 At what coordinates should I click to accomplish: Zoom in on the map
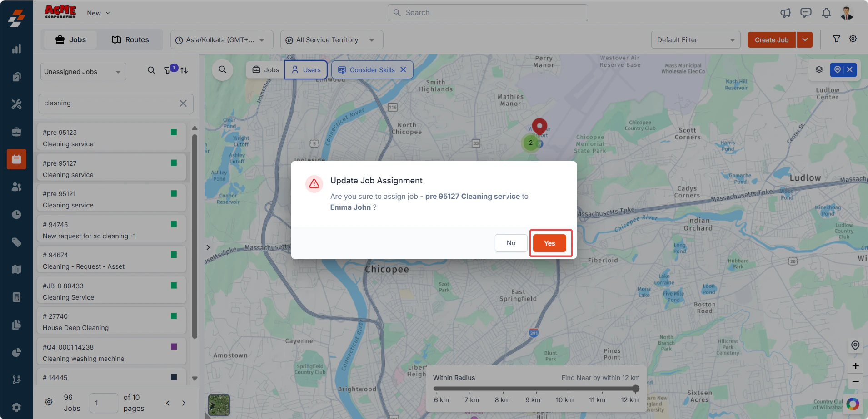[x=855, y=366]
